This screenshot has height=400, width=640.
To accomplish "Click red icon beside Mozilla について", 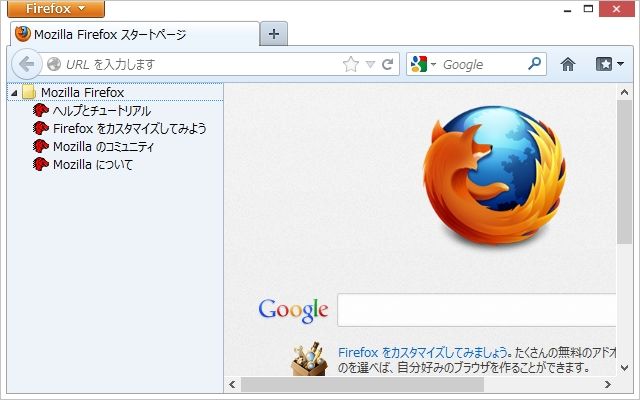I will (x=41, y=164).
